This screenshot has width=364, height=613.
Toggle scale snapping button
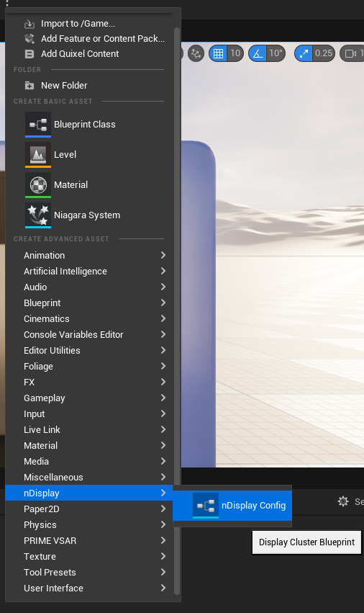(x=304, y=53)
